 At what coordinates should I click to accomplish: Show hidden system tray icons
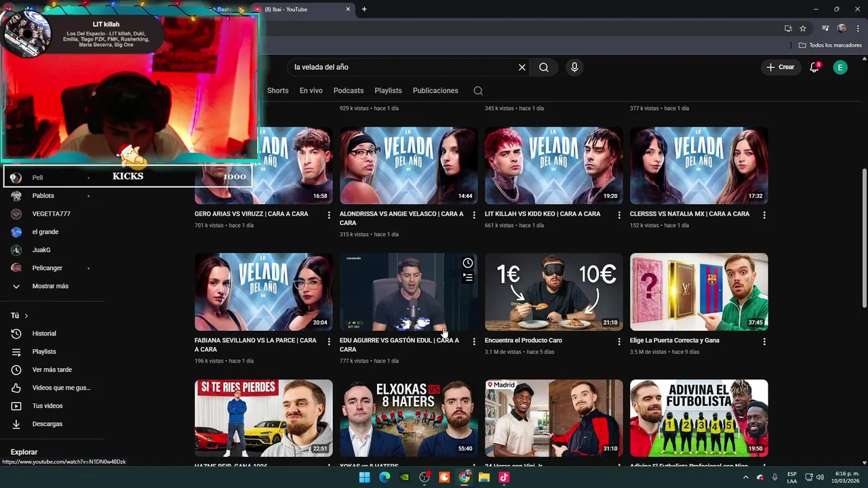[x=745, y=477]
